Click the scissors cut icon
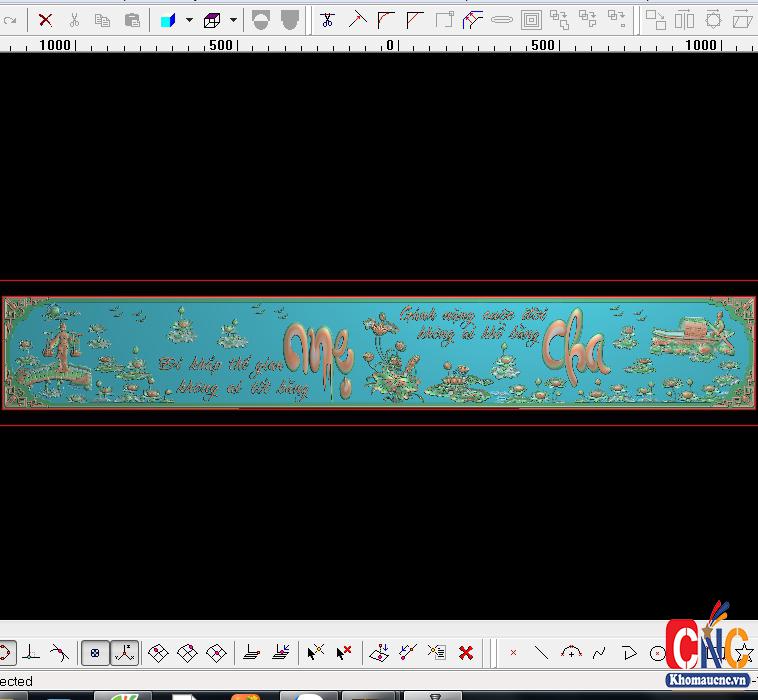Screen dimensions: 758x700 pyautogui.click(x=74, y=19)
